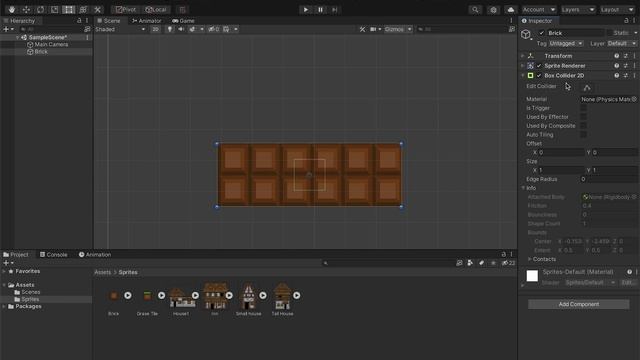Toggle 2D view mode in Scene
This screenshot has height=360, width=640.
156,29
